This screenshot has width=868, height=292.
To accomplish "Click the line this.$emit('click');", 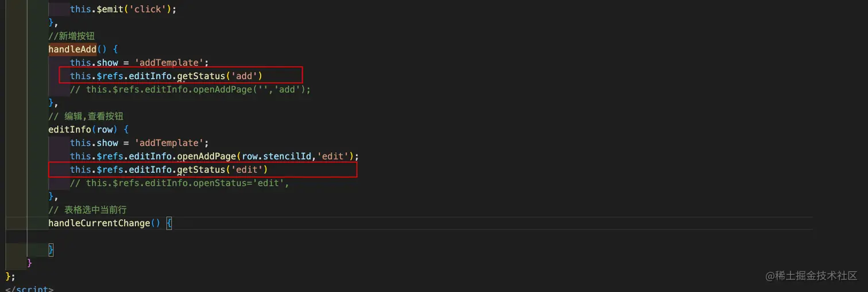I will point(123,9).
